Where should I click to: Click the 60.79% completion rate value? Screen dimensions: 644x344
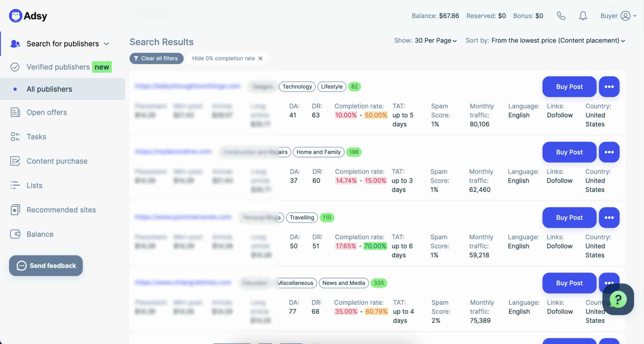point(376,311)
